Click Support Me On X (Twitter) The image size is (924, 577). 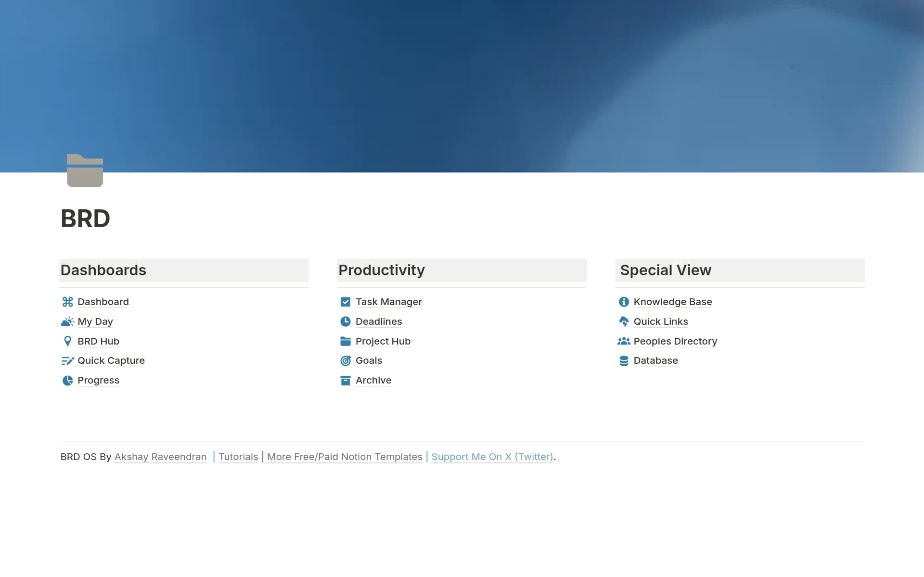492,457
